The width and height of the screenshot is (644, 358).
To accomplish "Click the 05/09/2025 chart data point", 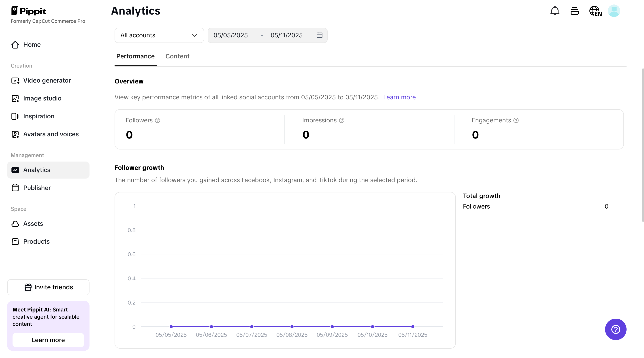I will coord(332,326).
